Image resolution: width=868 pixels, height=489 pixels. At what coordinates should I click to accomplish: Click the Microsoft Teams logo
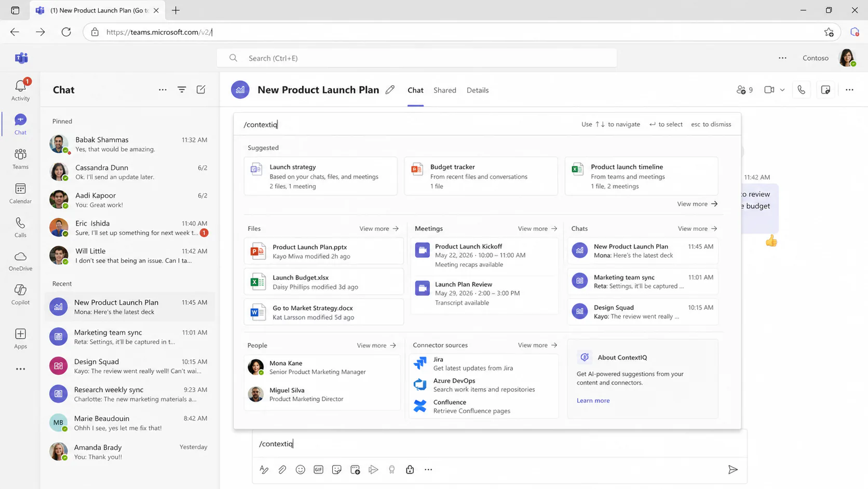click(21, 58)
